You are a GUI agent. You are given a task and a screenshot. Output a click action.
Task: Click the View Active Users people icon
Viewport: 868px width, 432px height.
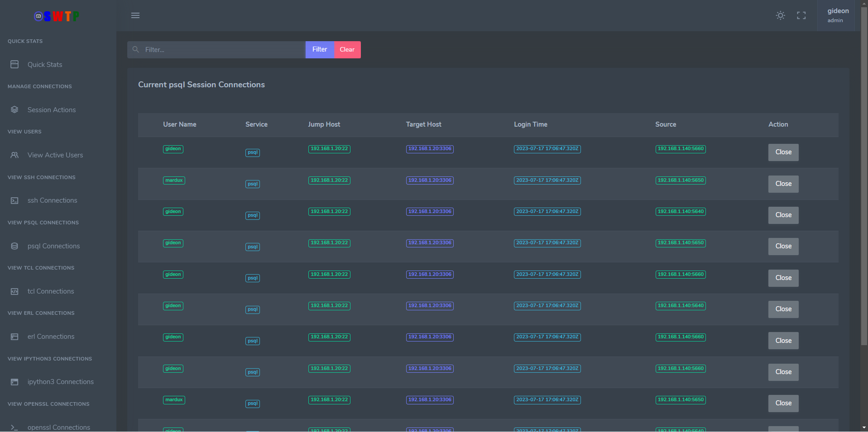click(14, 155)
